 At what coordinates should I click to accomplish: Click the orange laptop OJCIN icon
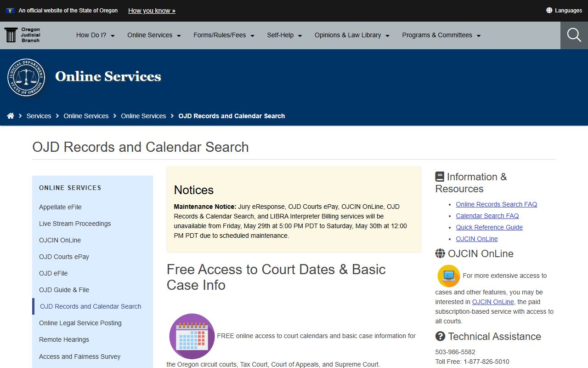[x=449, y=276]
